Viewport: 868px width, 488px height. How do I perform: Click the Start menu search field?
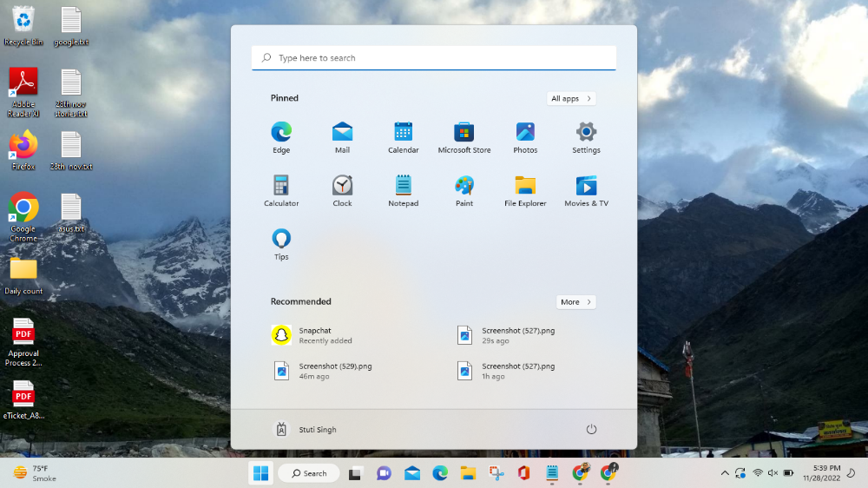click(434, 58)
